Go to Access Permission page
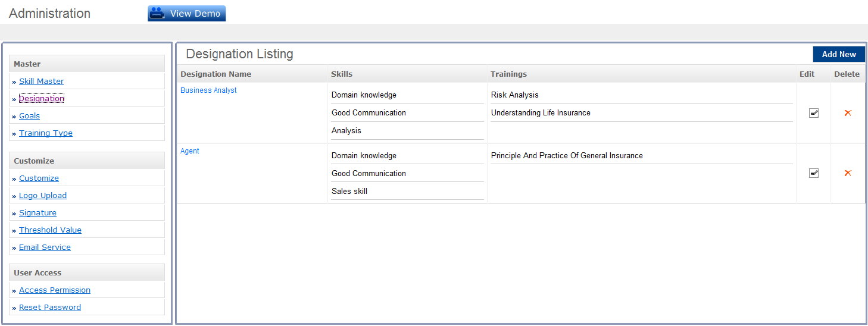Screen dimensions: 868x326 pos(54,290)
